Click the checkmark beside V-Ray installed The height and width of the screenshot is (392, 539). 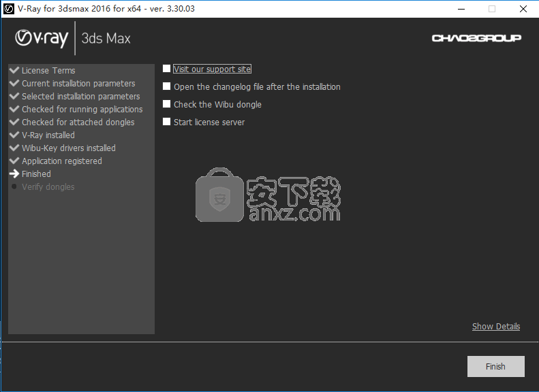[x=14, y=135]
